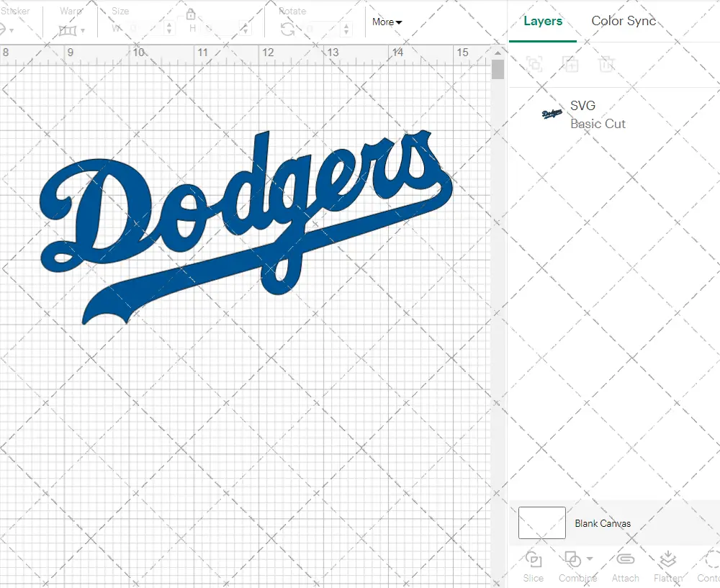The image size is (720, 588).
Task: Click the Basic Cut layer label
Action: coord(598,124)
